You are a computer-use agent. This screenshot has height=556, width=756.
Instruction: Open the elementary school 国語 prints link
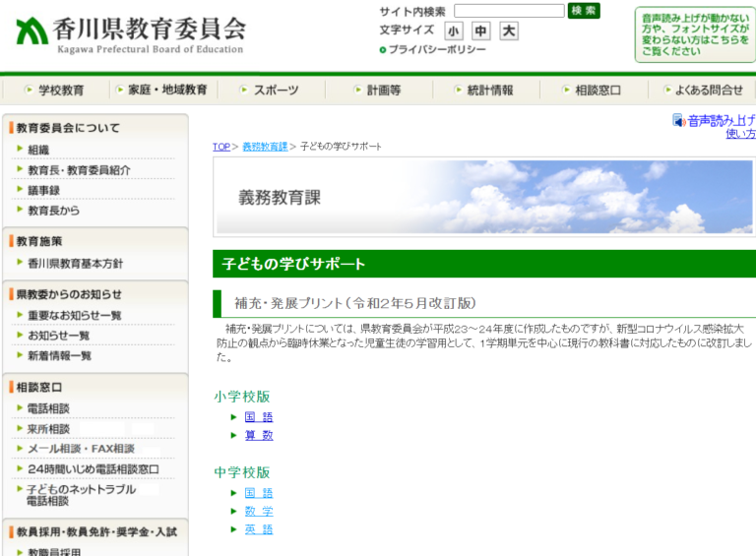[259, 417]
